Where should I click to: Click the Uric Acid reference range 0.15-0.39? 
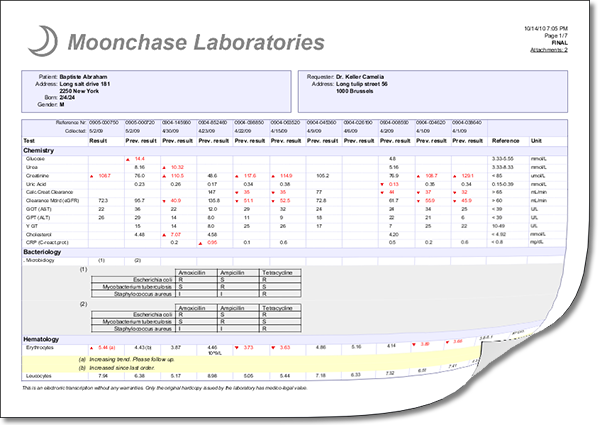(x=503, y=184)
